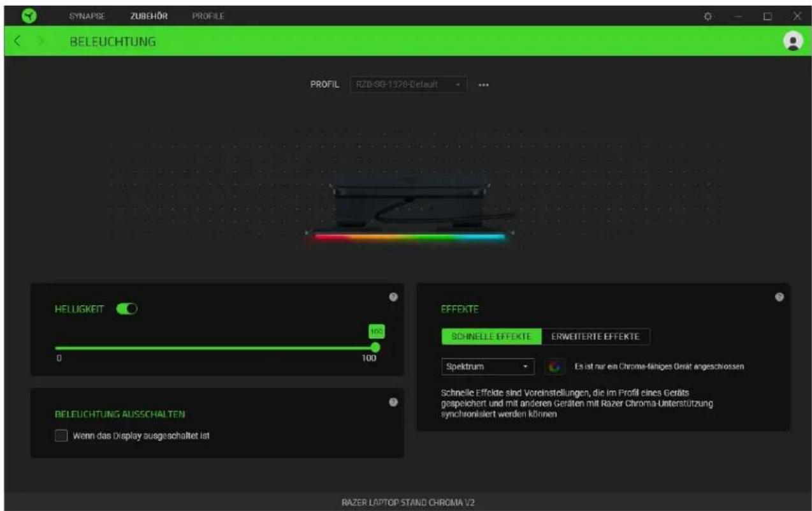Click the Chroma sync color wheel icon

[555, 367]
